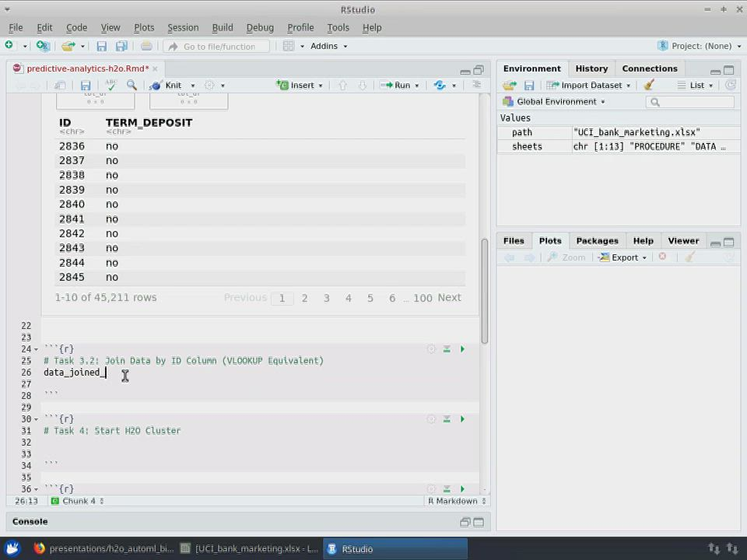This screenshot has height=560, width=747.
Task: Refresh the Environment pane
Action: 730,86
